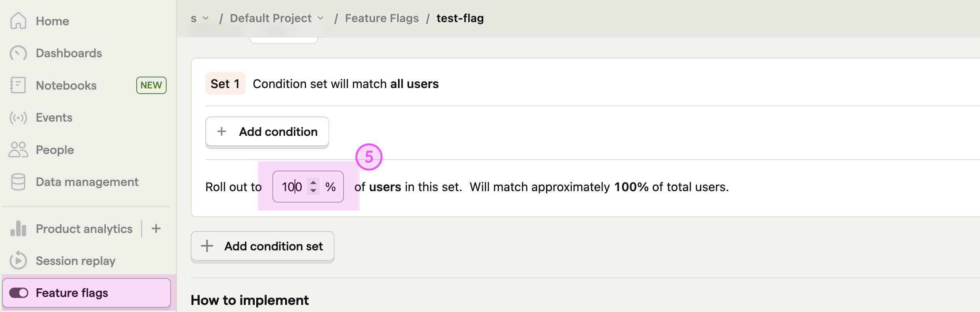Click the rollout percentage input field
This screenshot has width=980, height=312.
pyautogui.click(x=292, y=187)
